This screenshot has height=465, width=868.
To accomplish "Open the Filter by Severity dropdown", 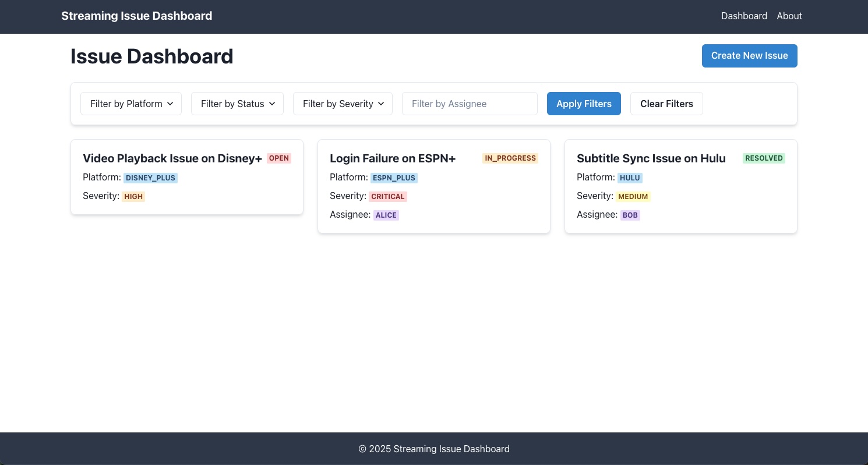I will click(343, 104).
